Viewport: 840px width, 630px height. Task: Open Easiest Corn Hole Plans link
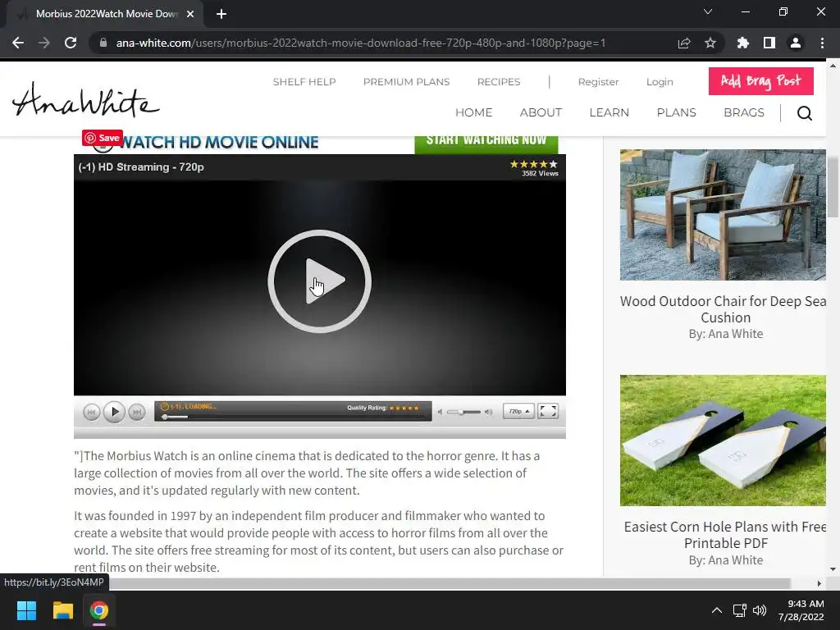click(724, 535)
